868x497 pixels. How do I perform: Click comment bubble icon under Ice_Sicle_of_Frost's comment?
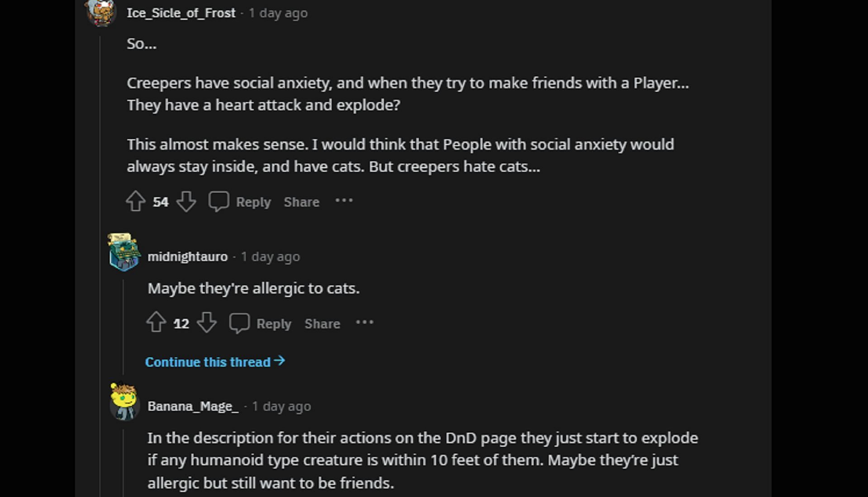(x=218, y=201)
